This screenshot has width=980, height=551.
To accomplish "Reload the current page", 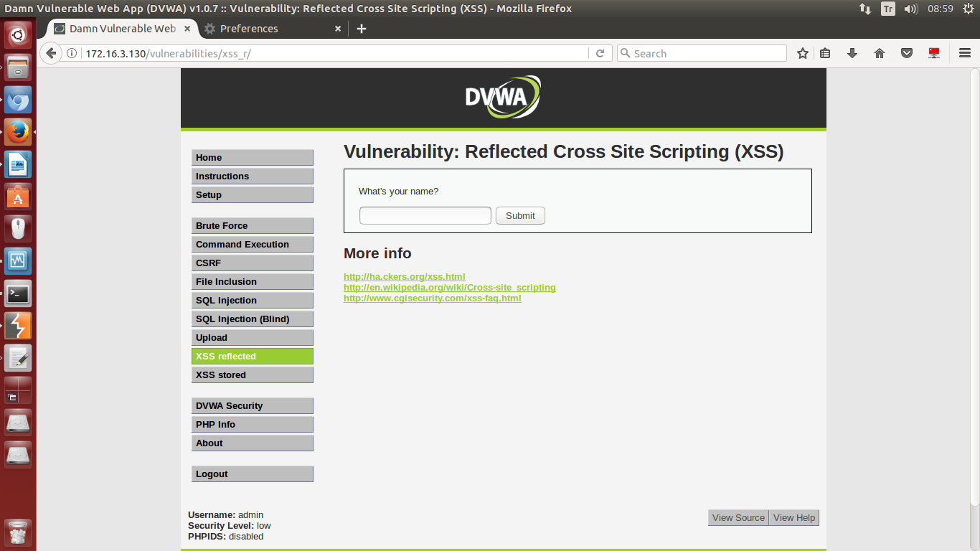I will tap(600, 54).
